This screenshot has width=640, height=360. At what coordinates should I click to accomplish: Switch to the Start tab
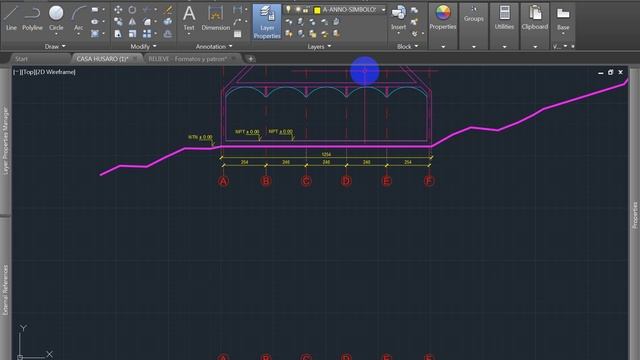pos(21,59)
